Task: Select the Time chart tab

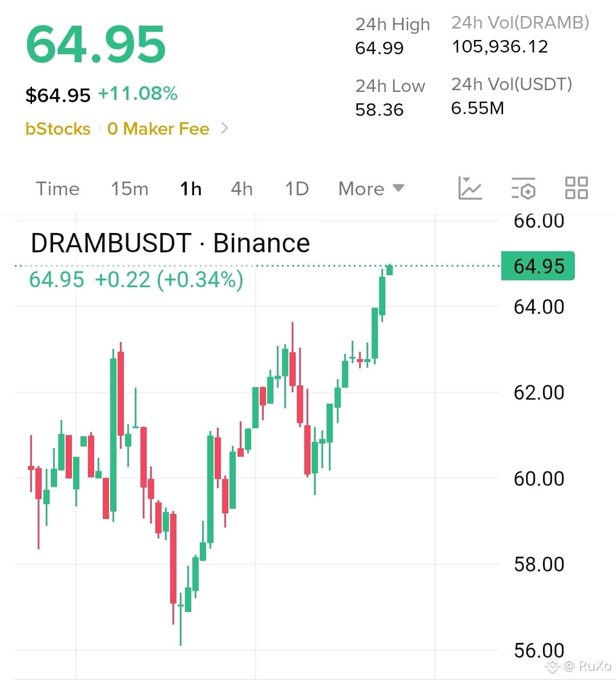Action: (58, 188)
